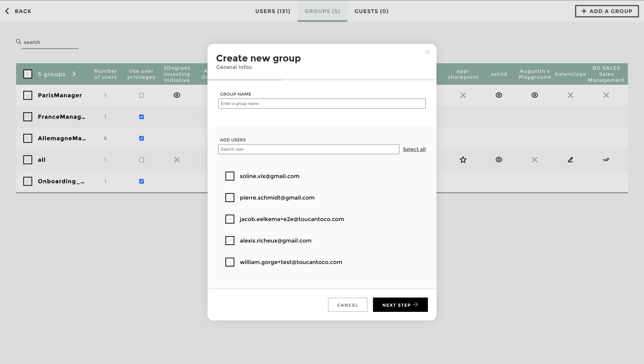Click the X under astrid for the all row
The width and height of the screenshot is (644, 364).
coord(535,159)
